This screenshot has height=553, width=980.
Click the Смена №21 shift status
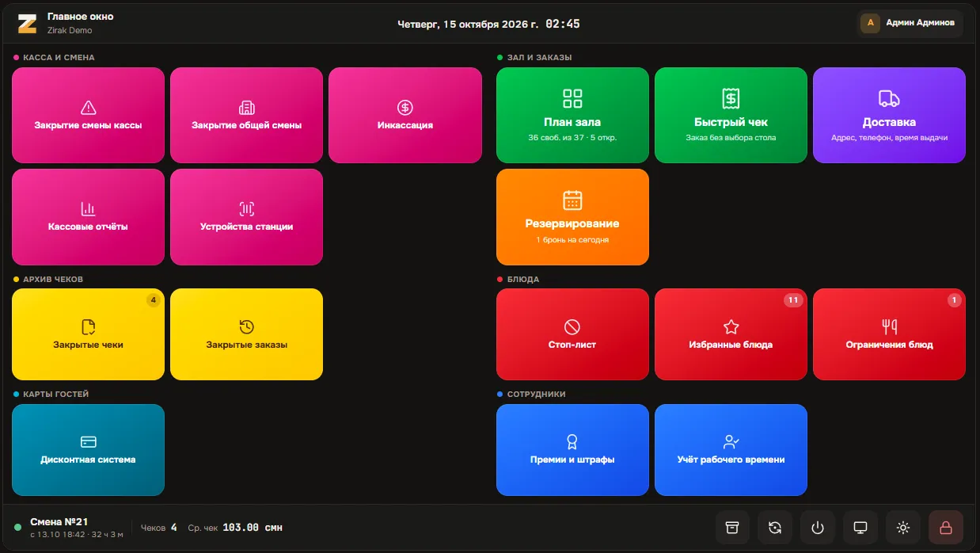69,528
